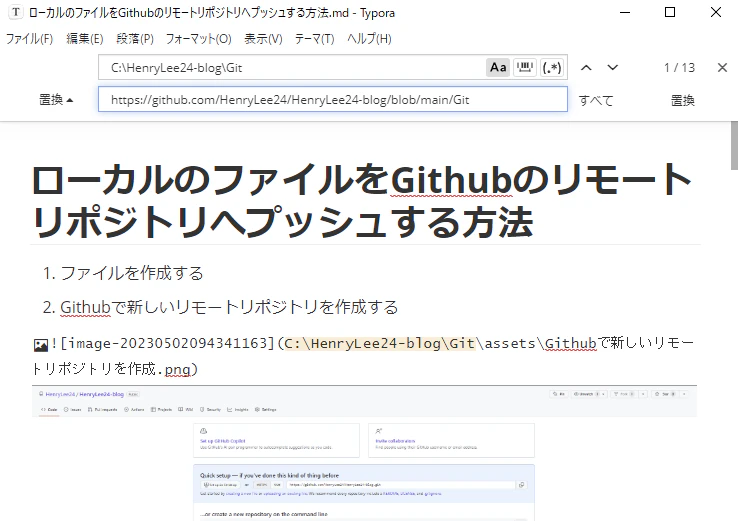Click the replace field with github URL
The height and width of the screenshot is (521, 738).
333,99
